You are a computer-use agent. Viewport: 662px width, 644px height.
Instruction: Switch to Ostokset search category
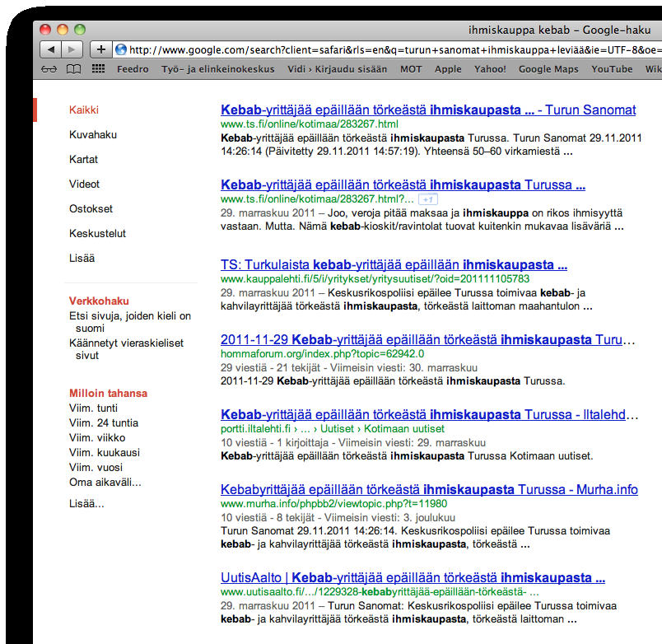pyautogui.click(x=91, y=208)
